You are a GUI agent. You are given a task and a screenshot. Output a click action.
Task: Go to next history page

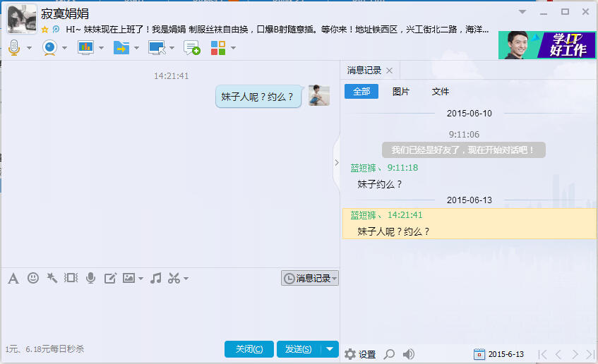pyautogui.click(x=575, y=354)
